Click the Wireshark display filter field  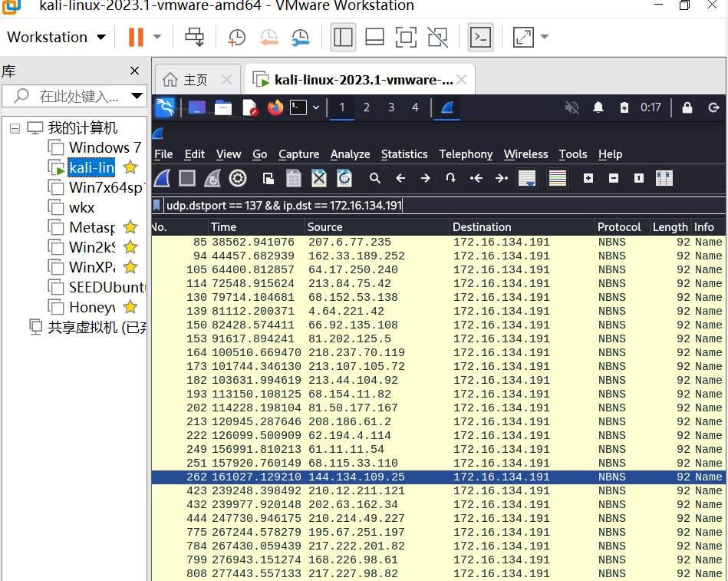click(x=445, y=205)
